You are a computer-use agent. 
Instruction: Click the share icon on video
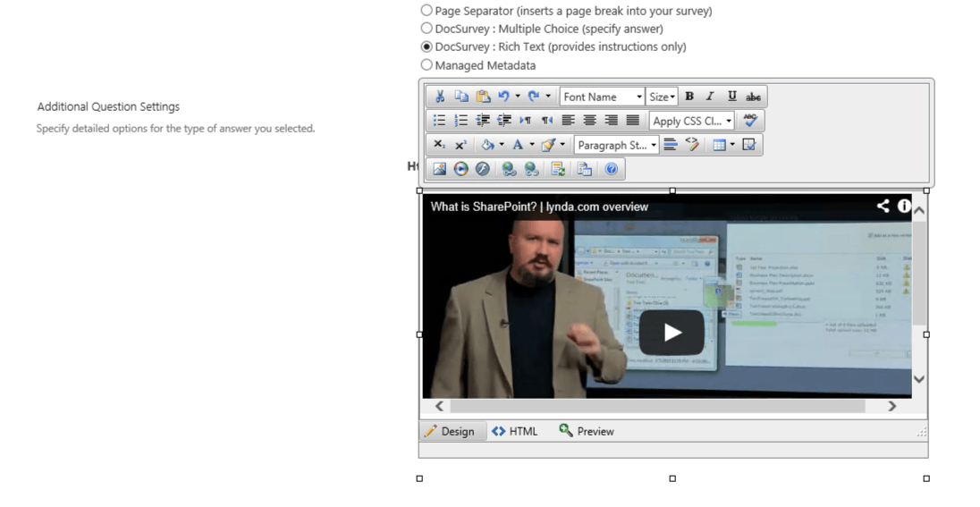pos(883,206)
